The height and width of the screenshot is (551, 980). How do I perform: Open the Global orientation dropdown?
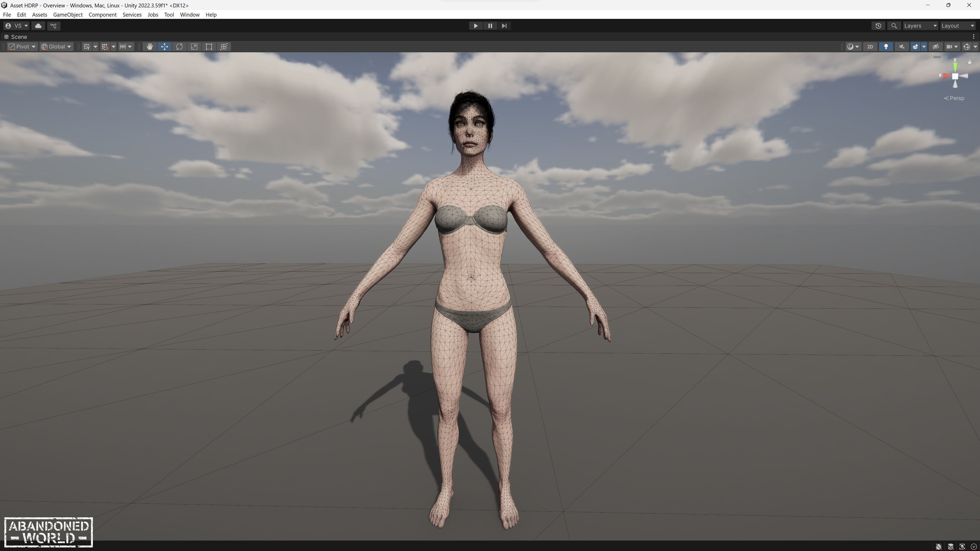(56, 46)
